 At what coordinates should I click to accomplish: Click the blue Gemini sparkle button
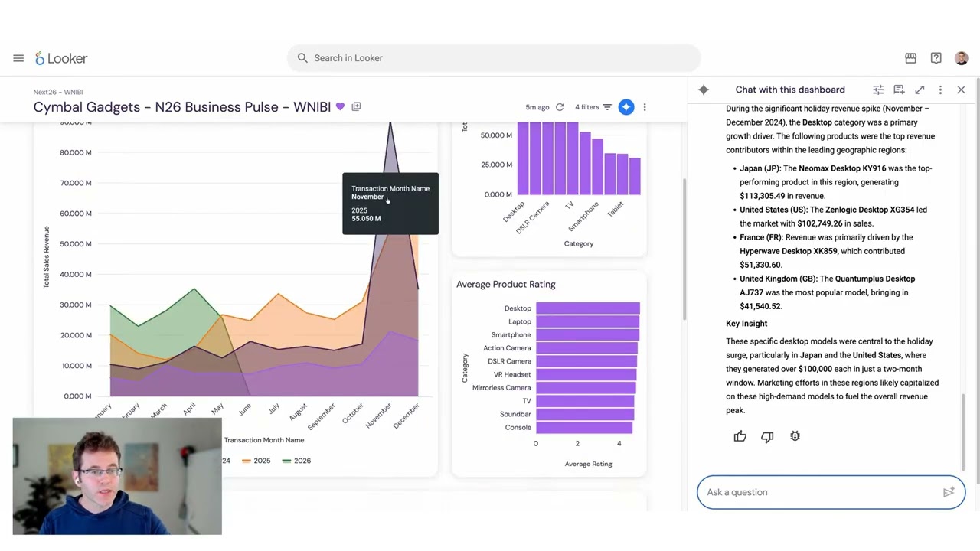tap(626, 107)
